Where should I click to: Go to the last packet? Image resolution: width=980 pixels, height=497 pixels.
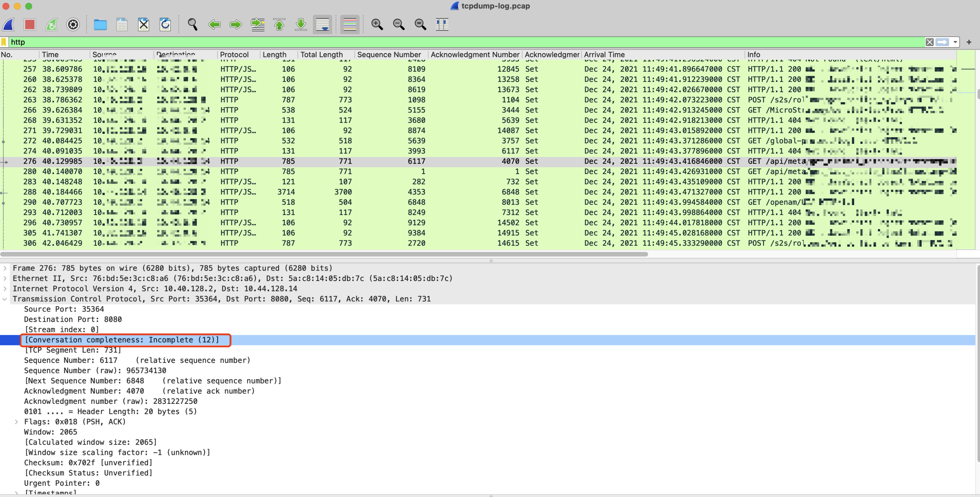[x=301, y=24]
